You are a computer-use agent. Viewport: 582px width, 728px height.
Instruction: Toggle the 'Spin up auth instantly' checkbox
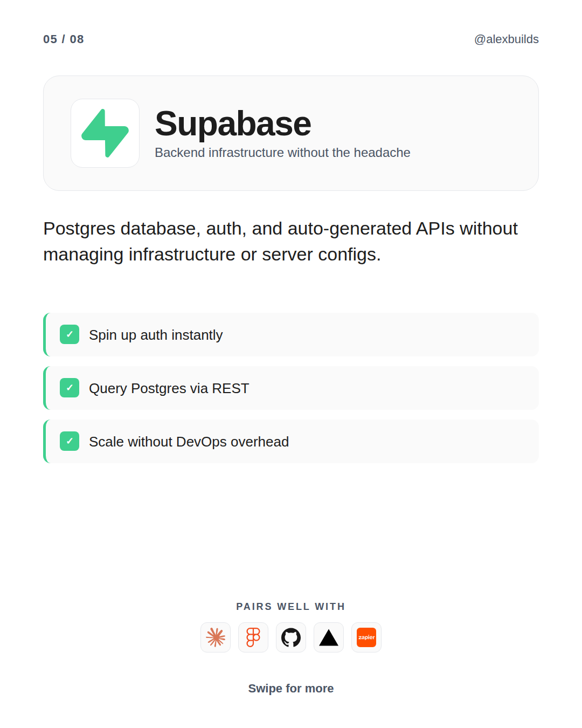click(70, 334)
